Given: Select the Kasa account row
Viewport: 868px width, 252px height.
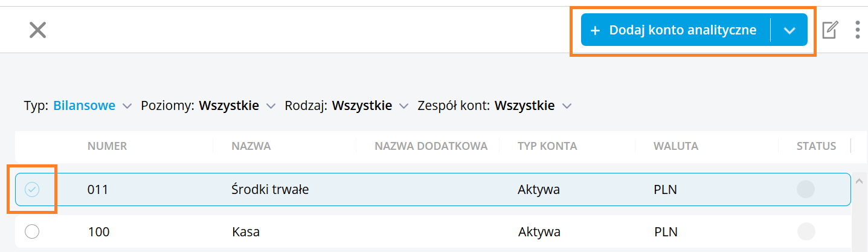Looking at the screenshot, I should pyautogui.click(x=432, y=231).
